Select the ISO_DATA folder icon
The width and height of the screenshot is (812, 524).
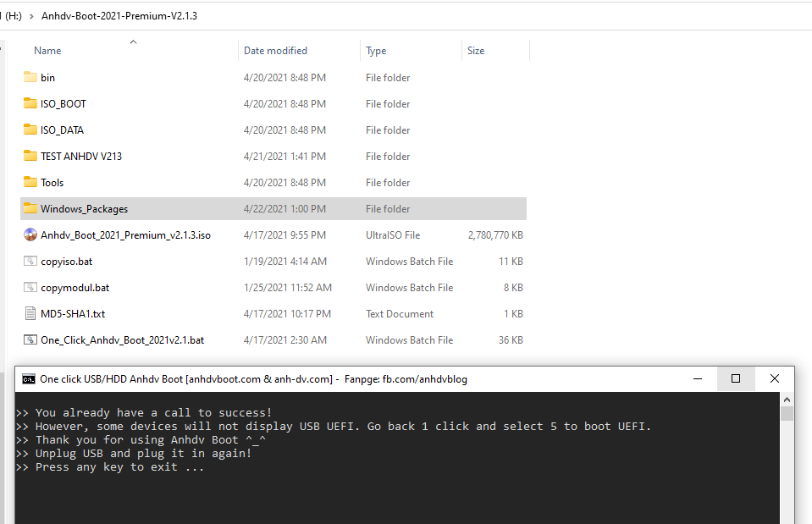pyautogui.click(x=30, y=130)
